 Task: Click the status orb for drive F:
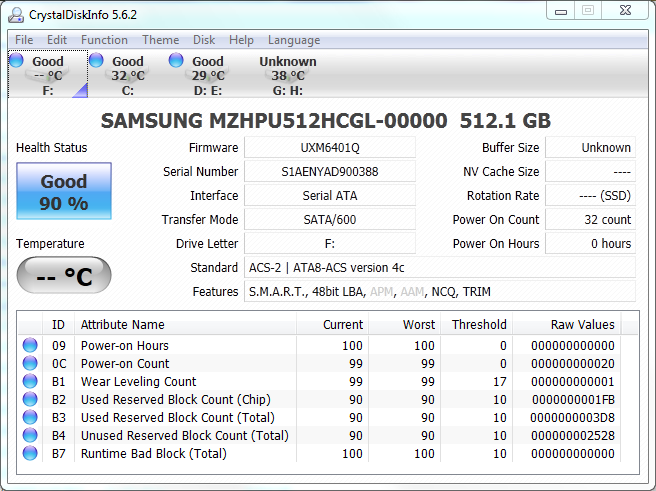click(16, 61)
